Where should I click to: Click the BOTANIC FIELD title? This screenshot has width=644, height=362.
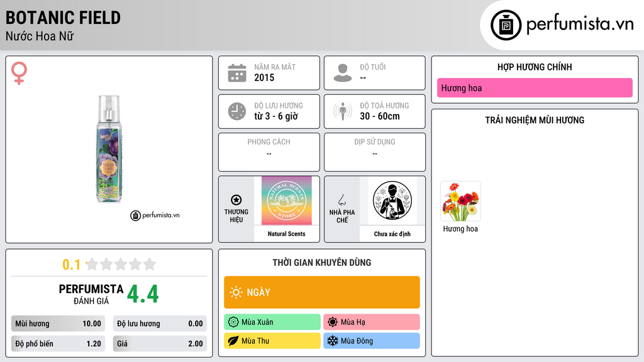tap(63, 18)
